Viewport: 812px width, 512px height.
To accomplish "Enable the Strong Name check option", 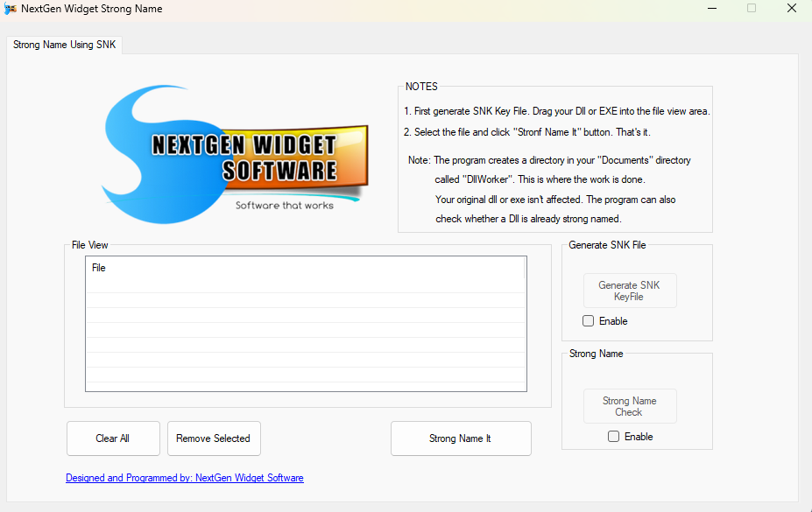I will (614, 437).
